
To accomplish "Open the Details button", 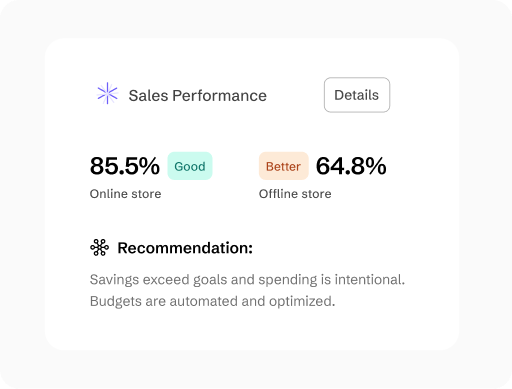I will (x=357, y=95).
